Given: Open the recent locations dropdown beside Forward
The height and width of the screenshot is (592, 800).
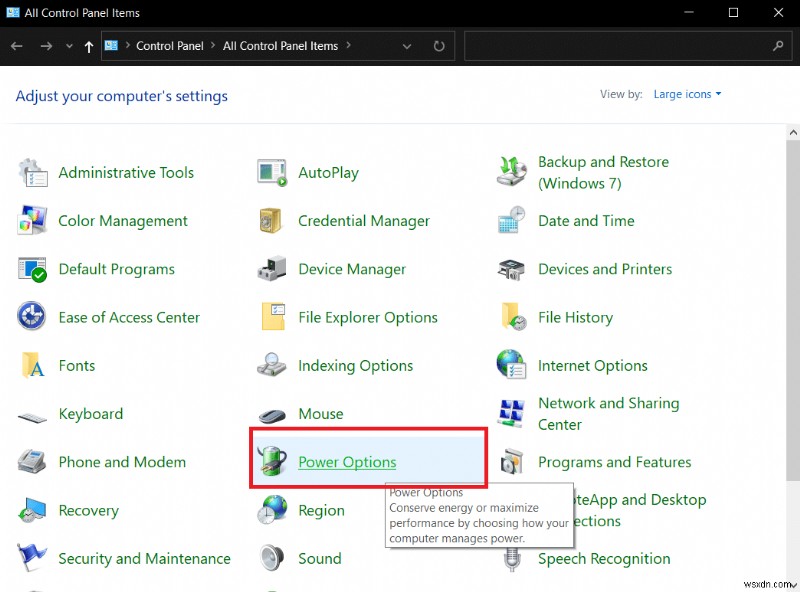Looking at the screenshot, I should point(68,45).
